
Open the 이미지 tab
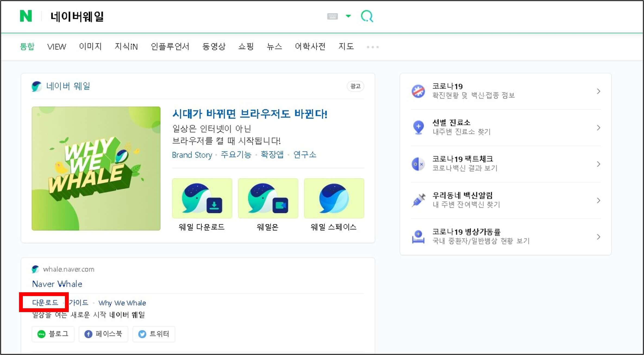pos(90,46)
